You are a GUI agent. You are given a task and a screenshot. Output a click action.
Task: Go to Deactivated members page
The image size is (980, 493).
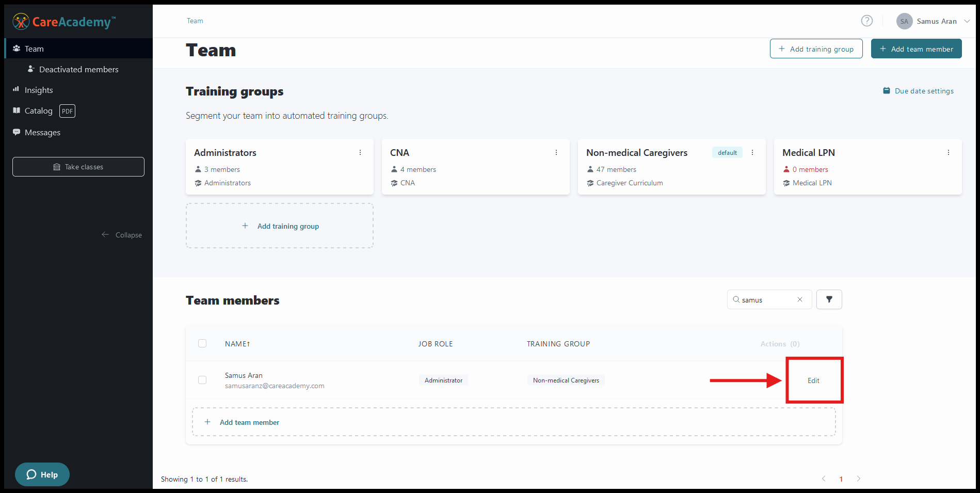tap(78, 69)
